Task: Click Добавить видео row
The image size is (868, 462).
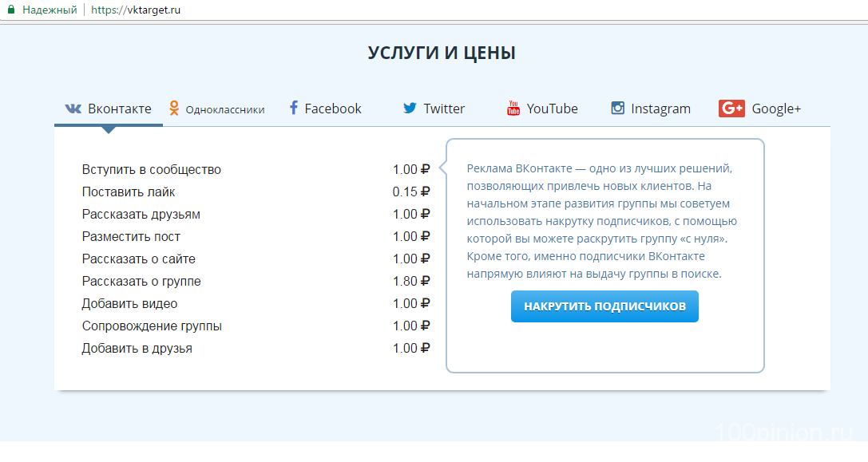Action: click(256, 303)
